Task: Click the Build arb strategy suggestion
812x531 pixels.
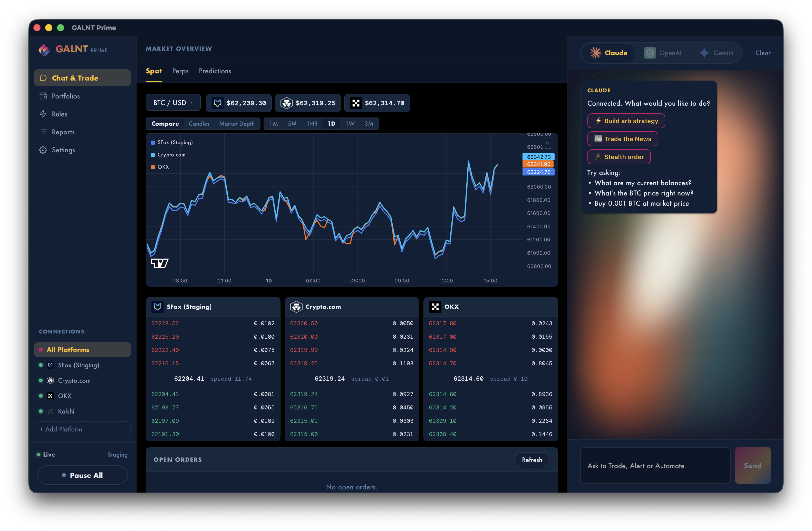Action: pos(626,121)
